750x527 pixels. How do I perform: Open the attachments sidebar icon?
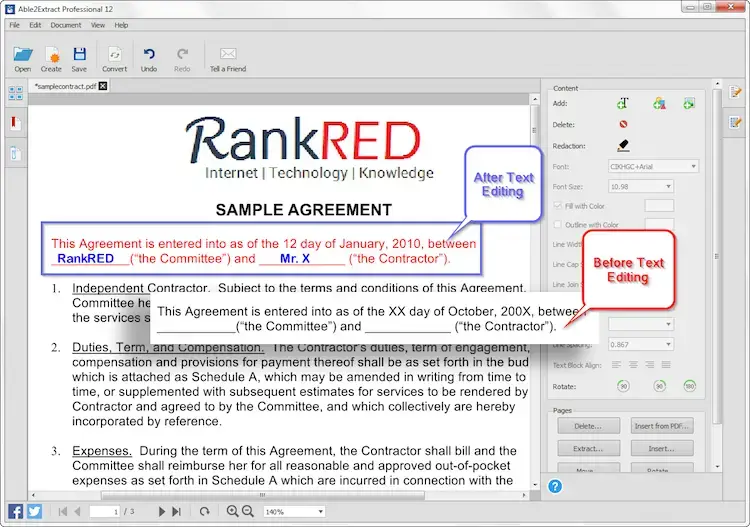15,154
